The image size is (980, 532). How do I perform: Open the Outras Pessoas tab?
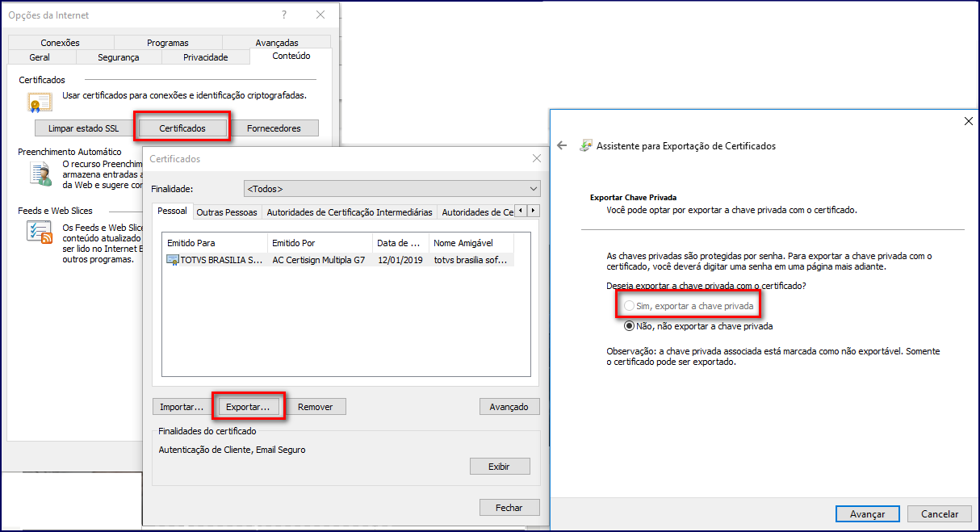(227, 212)
